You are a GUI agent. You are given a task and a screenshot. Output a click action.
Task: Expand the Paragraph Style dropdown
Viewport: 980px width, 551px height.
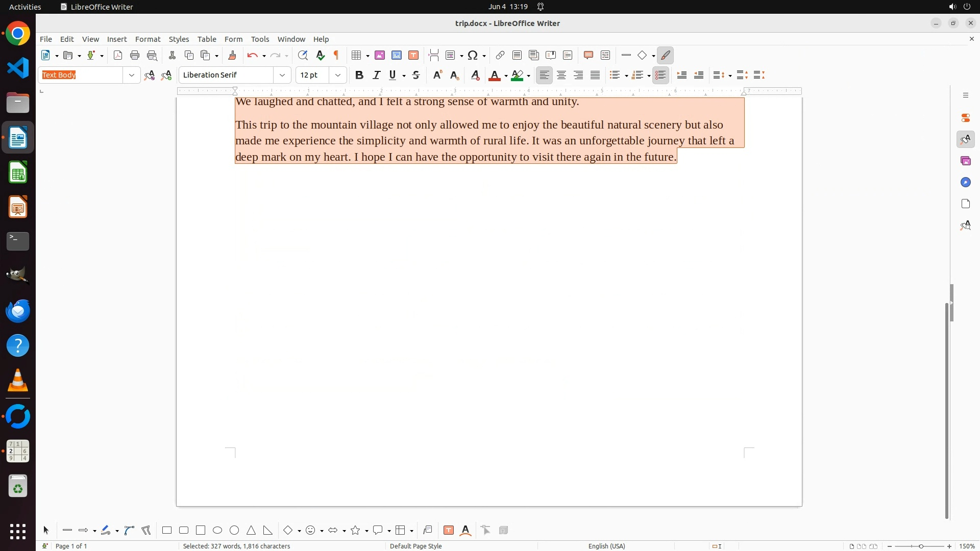point(131,75)
